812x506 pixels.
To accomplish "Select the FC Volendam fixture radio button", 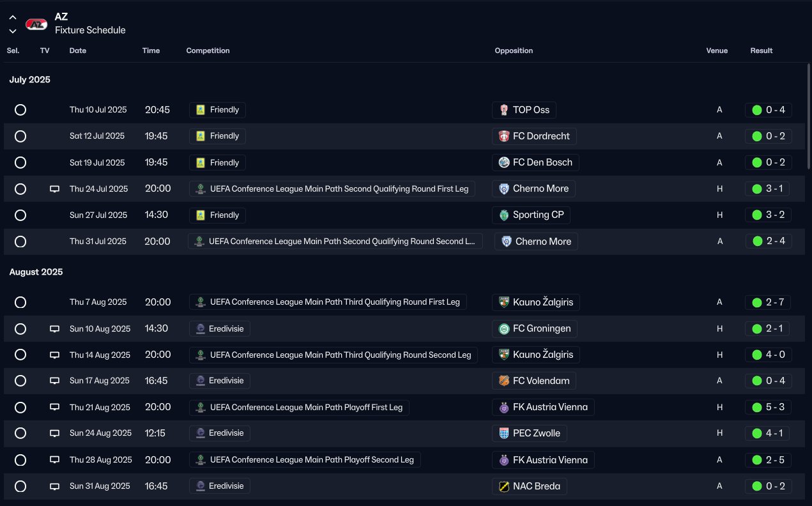I will [x=20, y=381].
